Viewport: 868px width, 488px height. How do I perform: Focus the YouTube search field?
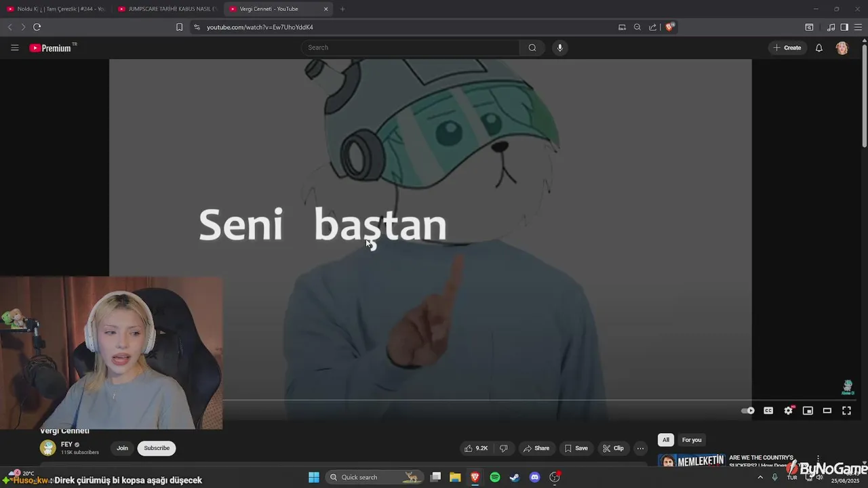(410, 47)
